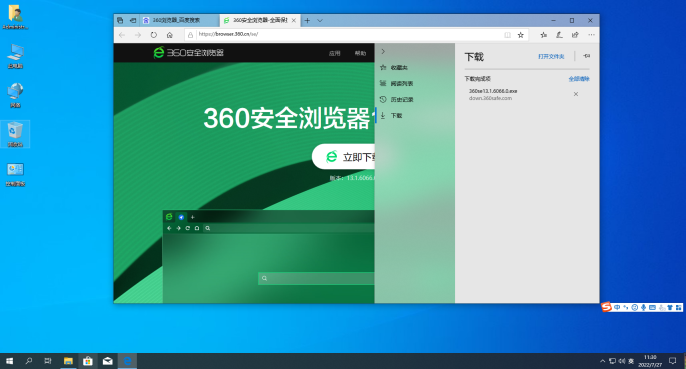Open the taskbar clock and date
The image size is (686, 369).
(x=650, y=361)
